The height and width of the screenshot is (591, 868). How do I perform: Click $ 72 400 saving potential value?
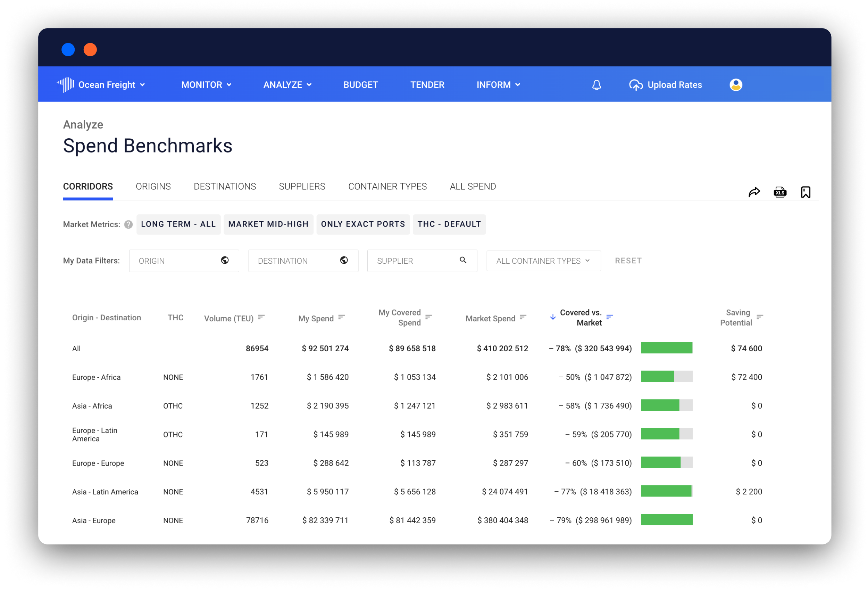(x=746, y=377)
